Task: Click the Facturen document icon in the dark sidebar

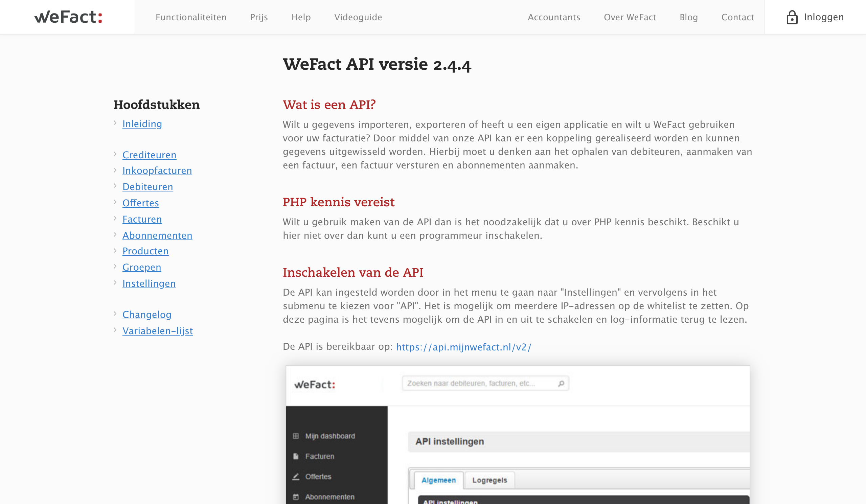Action: (x=296, y=456)
